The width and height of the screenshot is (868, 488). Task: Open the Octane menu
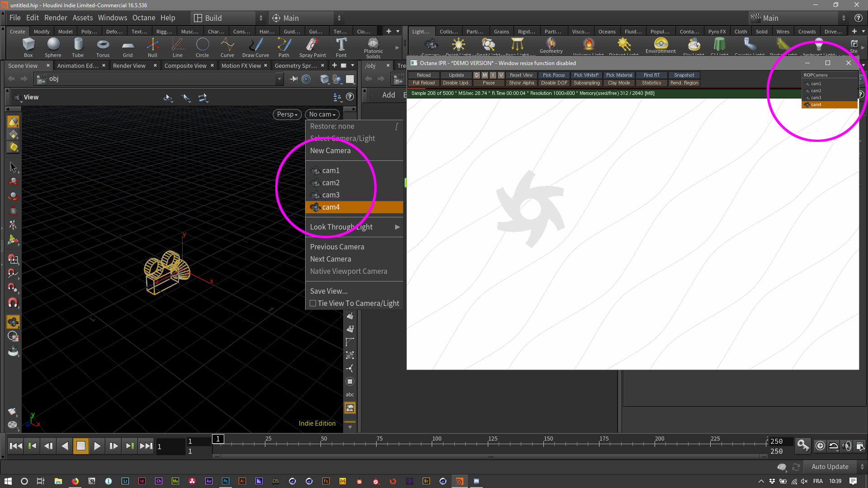(x=143, y=18)
